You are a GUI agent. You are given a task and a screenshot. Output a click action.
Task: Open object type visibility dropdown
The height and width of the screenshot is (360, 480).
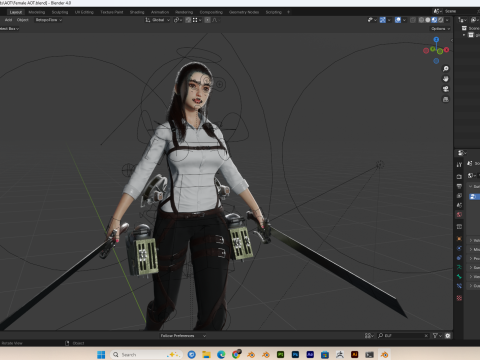(x=372, y=20)
